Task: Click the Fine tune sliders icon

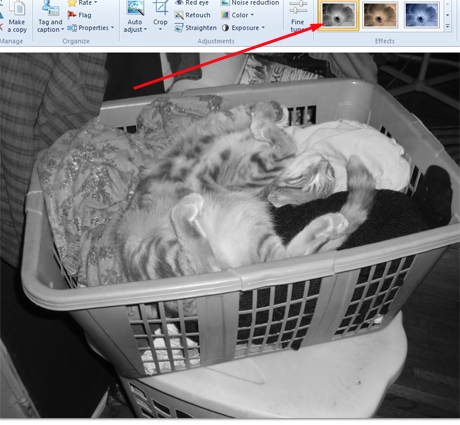Action: click(x=298, y=8)
